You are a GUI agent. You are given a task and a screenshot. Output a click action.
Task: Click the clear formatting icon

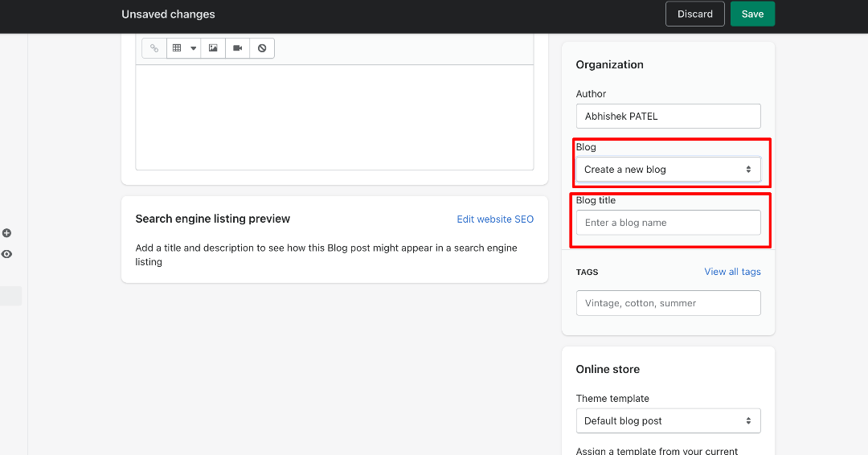[262, 48]
